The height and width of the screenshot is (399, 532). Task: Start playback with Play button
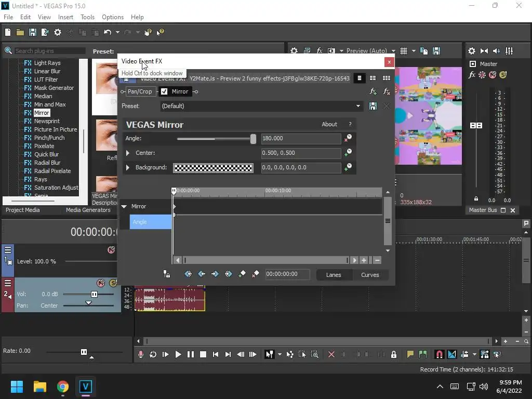tap(178, 354)
